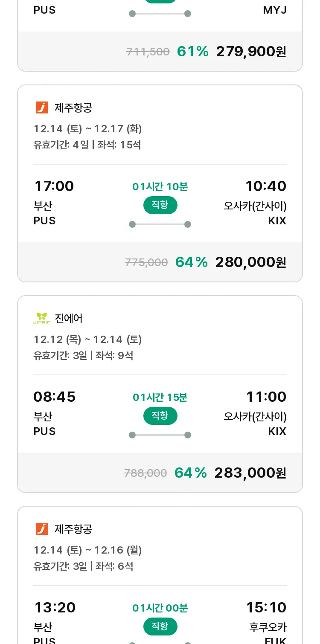This screenshot has height=644, width=320.
Task: Tap the 12.12 (목) ~ 12.14 (토) date range
Action: 88,339
